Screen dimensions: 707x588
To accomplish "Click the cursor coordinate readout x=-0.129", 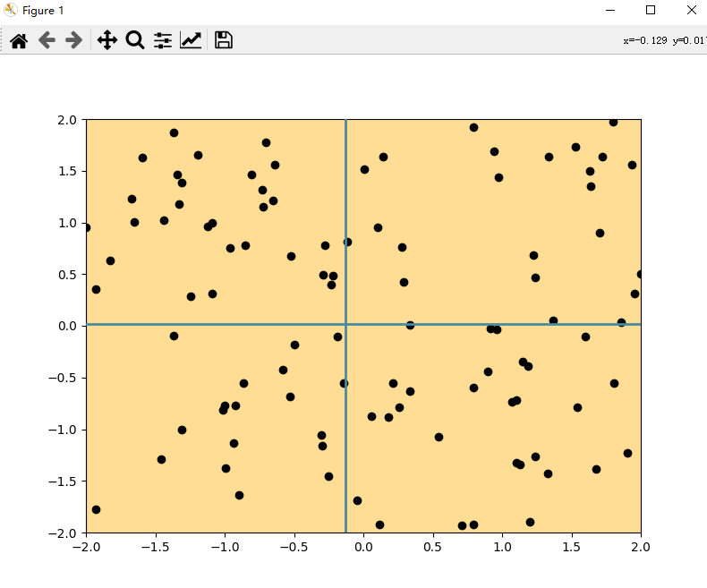I will (644, 40).
